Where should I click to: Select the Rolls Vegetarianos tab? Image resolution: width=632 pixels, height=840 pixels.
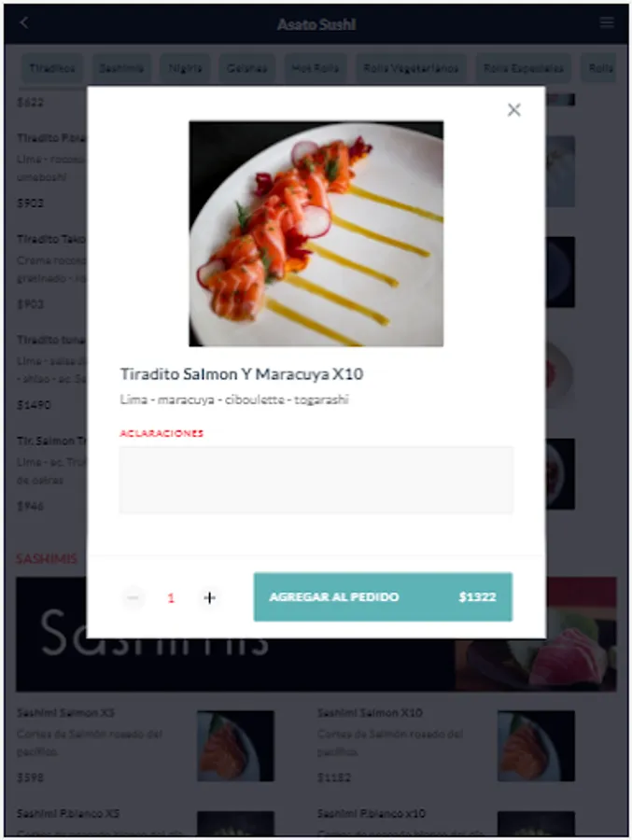pos(411,68)
